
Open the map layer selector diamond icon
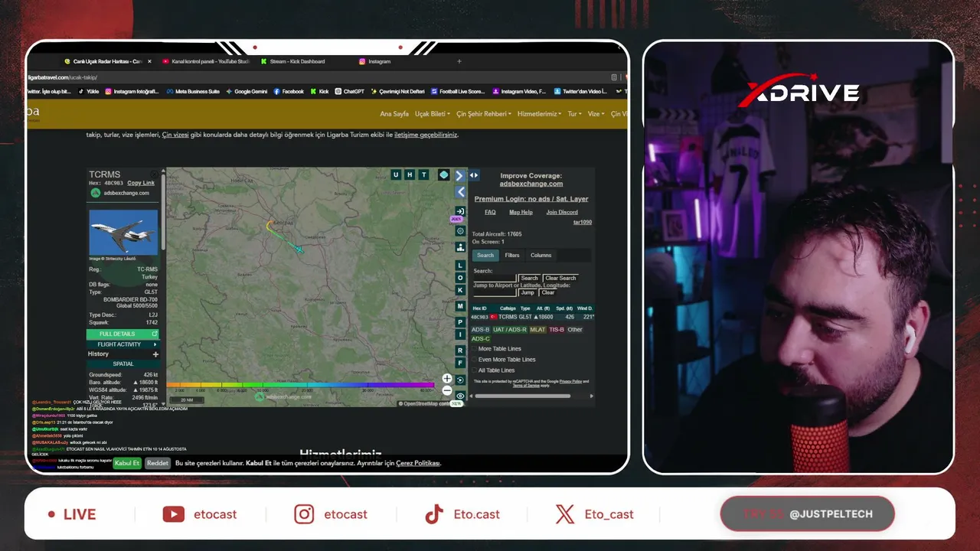(443, 175)
